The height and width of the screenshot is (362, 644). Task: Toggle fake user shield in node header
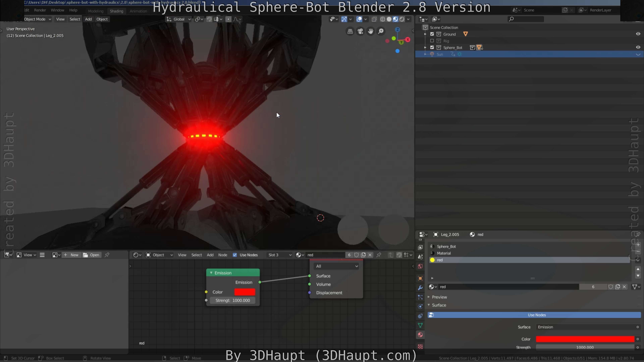(x=357, y=255)
